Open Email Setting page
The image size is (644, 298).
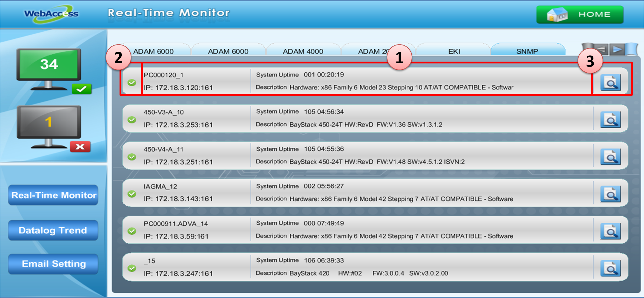coord(53,264)
